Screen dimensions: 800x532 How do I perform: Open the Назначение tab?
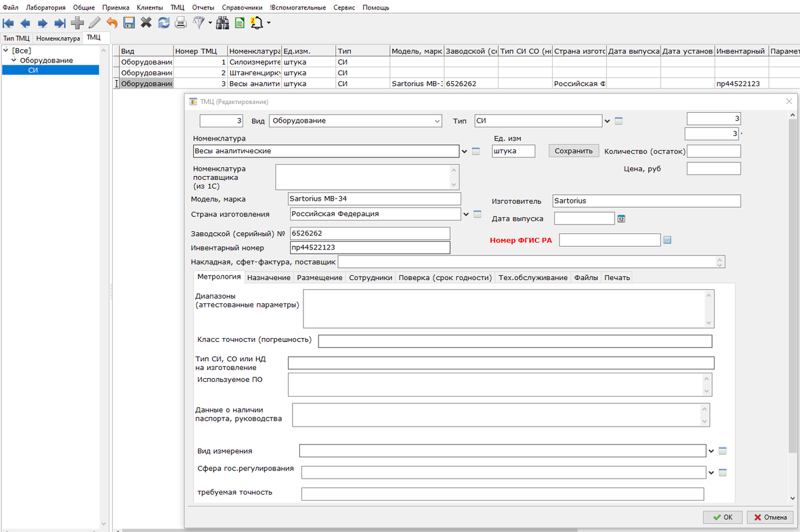click(269, 277)
